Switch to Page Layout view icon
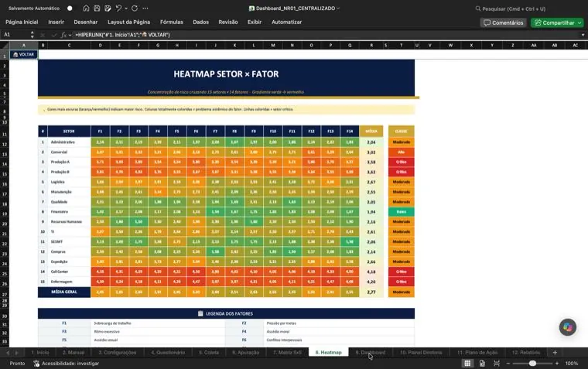Image resolution: width=588 pixels, height=369 pixels. click(x=482, y=364)
